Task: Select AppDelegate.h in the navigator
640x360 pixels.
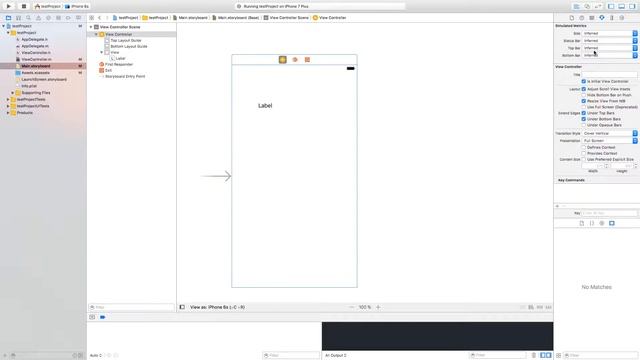Action: [x=34, y=40]
